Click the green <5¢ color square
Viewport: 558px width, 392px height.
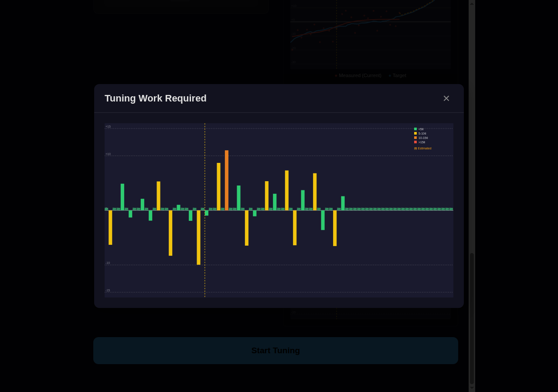[415, 129]
